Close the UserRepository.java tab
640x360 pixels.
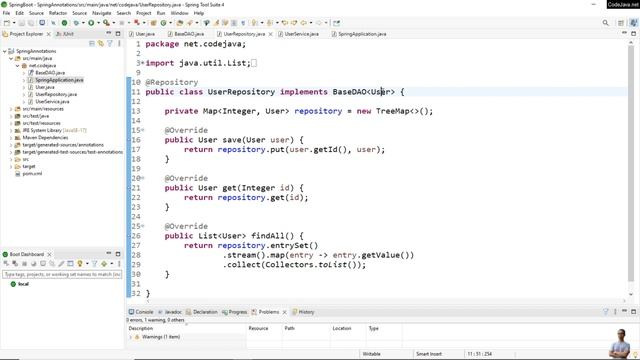point(270,34)
